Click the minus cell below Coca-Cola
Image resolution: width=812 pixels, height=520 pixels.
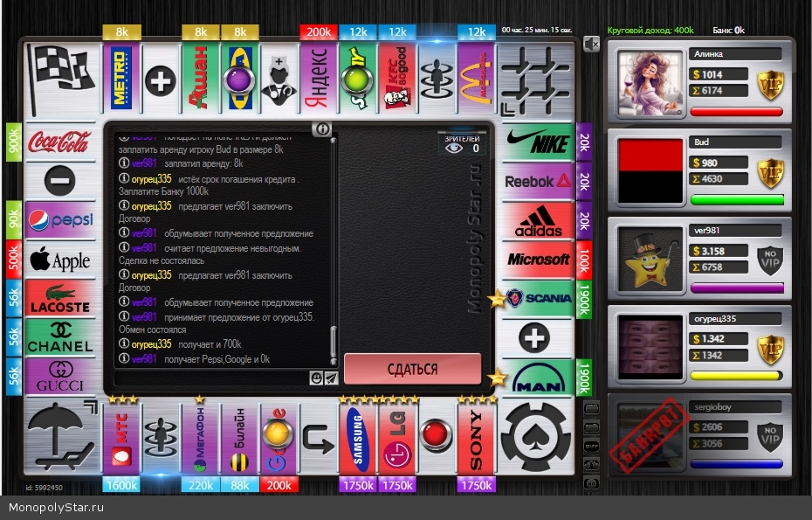(x=60, y=181)
